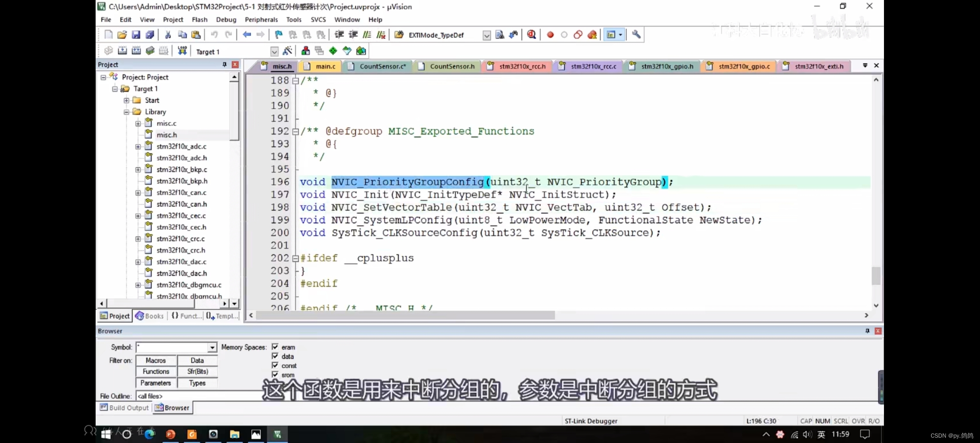
Task: Open a file with the Open folder icon
Action: pyautogui.click(x=122, y=35)
